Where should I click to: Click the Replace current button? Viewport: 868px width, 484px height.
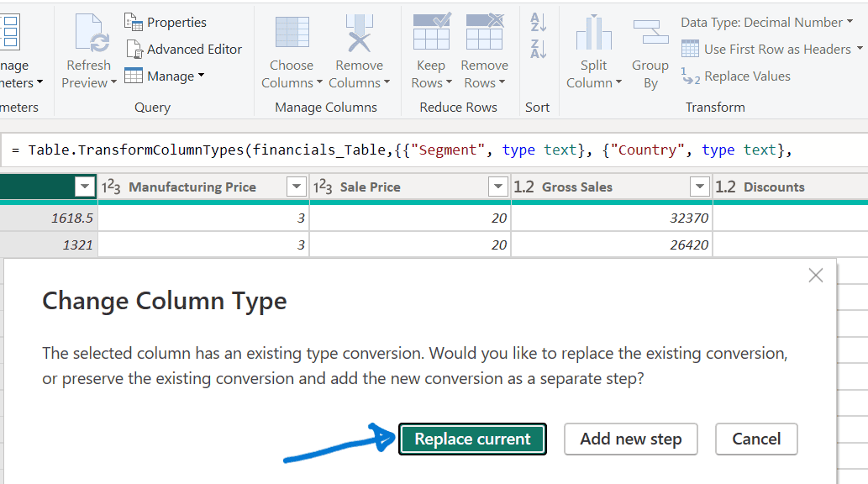(472, 439)
